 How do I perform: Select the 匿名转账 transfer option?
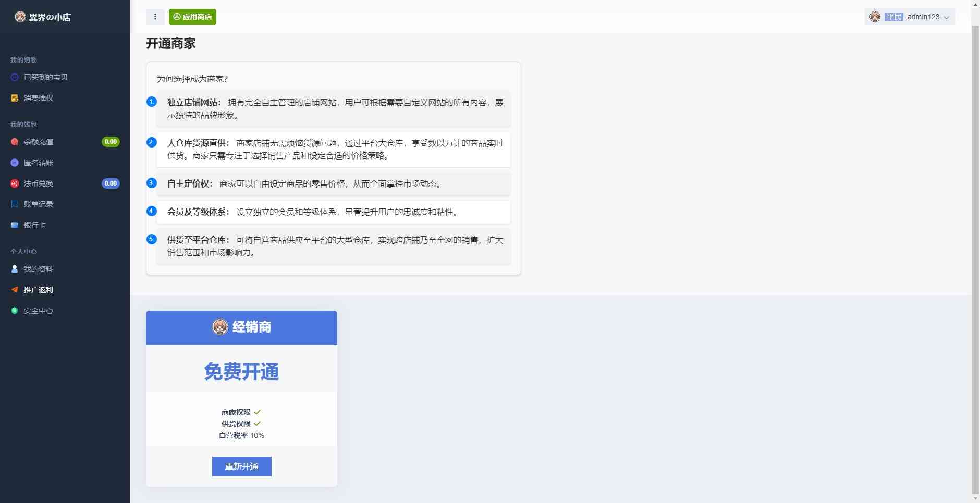point(38,163)
